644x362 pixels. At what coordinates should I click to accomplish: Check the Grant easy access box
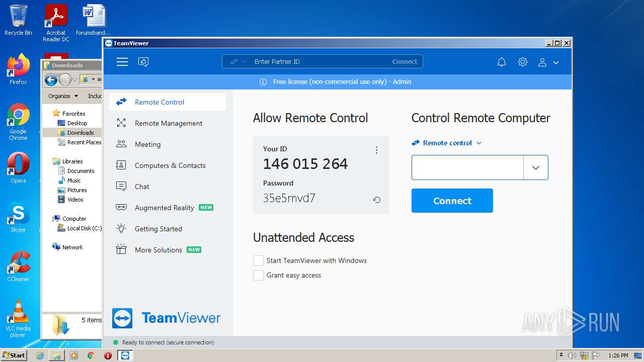pyautogui.click(x=258, y=275)
